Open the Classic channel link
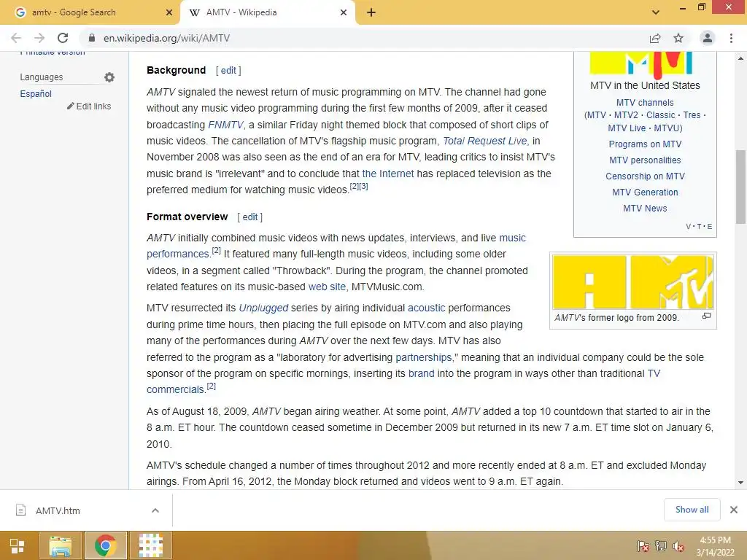The height and width of the screenshot is (560, 747). click(660, 115)
